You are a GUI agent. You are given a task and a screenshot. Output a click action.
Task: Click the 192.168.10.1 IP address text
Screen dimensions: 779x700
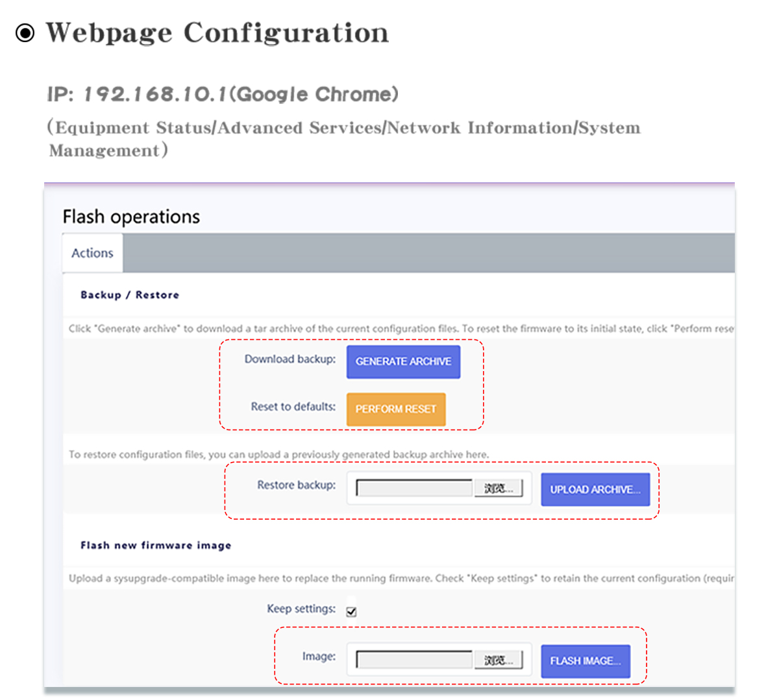tap(155, 95)
